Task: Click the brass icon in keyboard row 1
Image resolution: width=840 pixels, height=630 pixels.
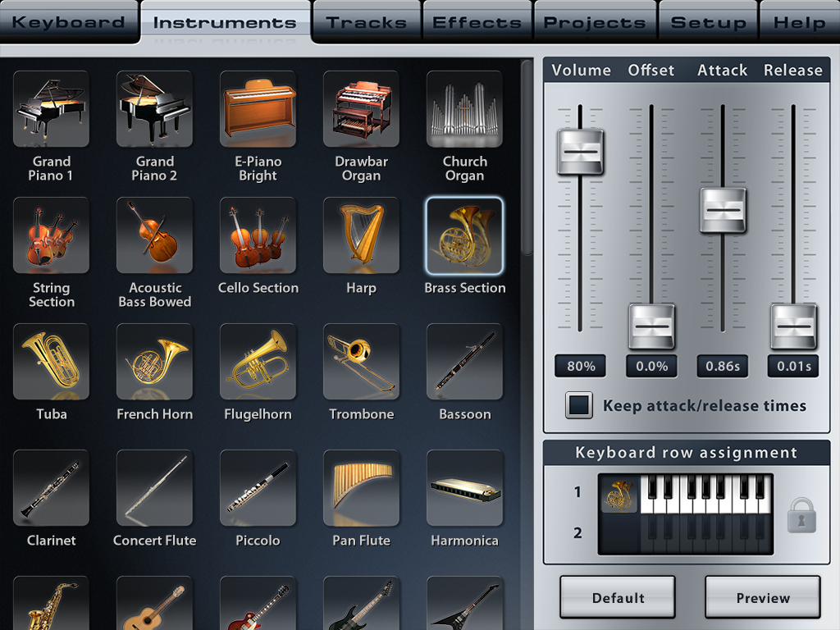Action: (619, 494)
